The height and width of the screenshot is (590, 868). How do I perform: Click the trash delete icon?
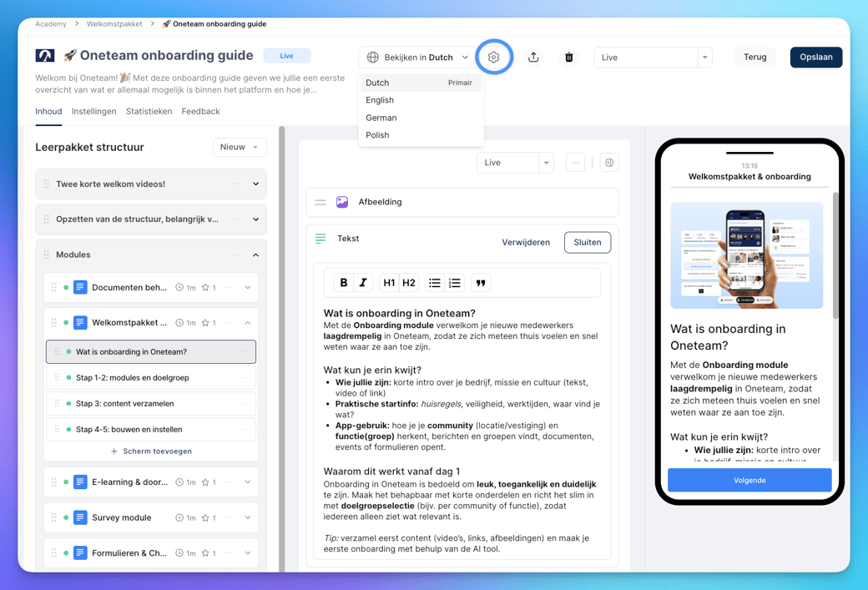click(568, 57)
